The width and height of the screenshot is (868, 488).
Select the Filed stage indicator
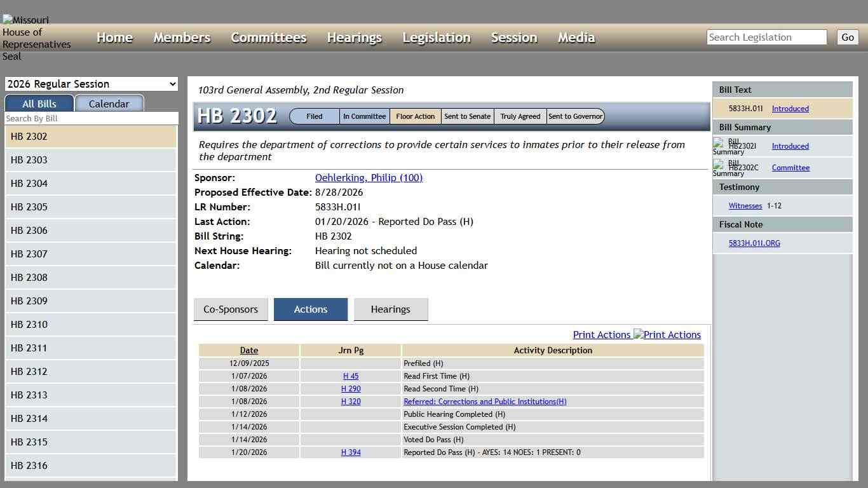pyautogui.click(x=314, y=116)
